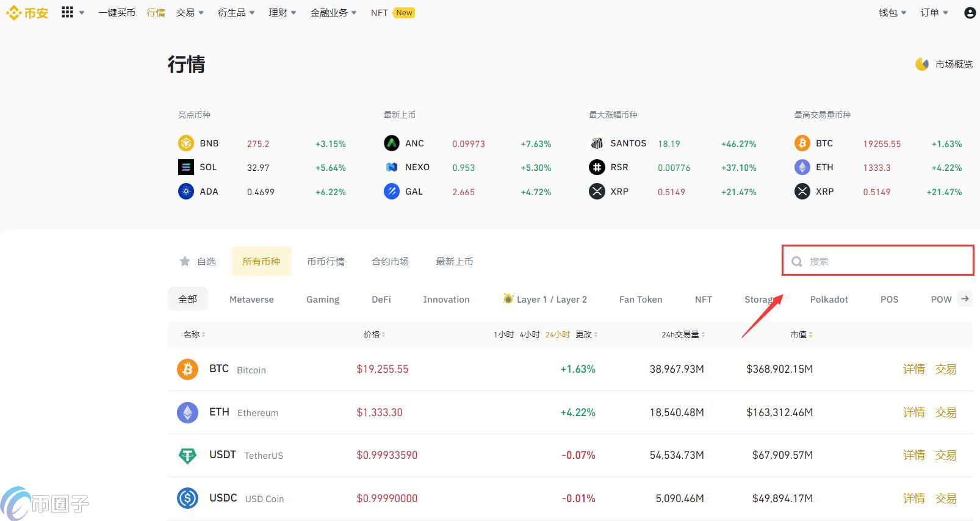Click the Layer 1 / Layer 2 badge icon

(508, 298)
